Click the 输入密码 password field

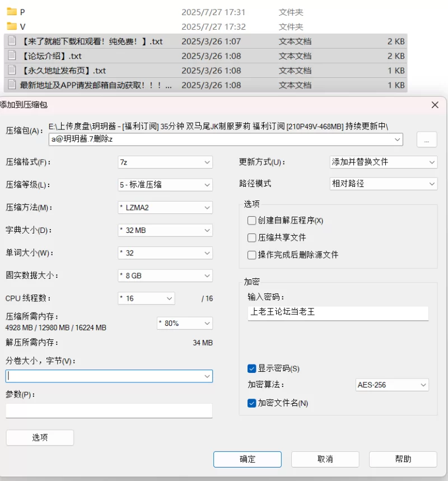point(338,313)
